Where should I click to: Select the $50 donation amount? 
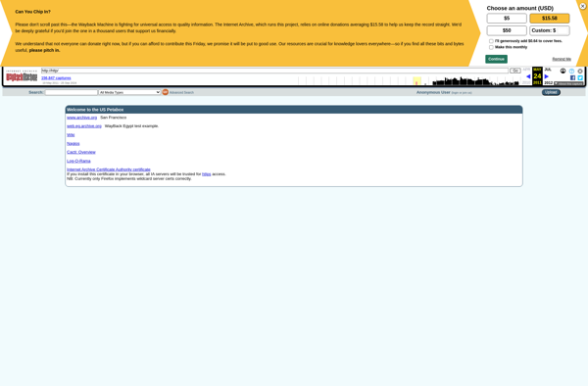507,30
